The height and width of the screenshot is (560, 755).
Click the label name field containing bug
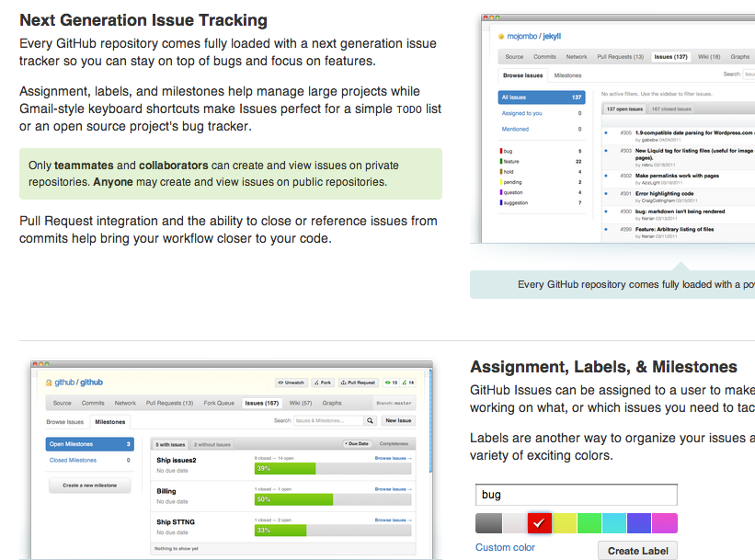coord(577,495)
